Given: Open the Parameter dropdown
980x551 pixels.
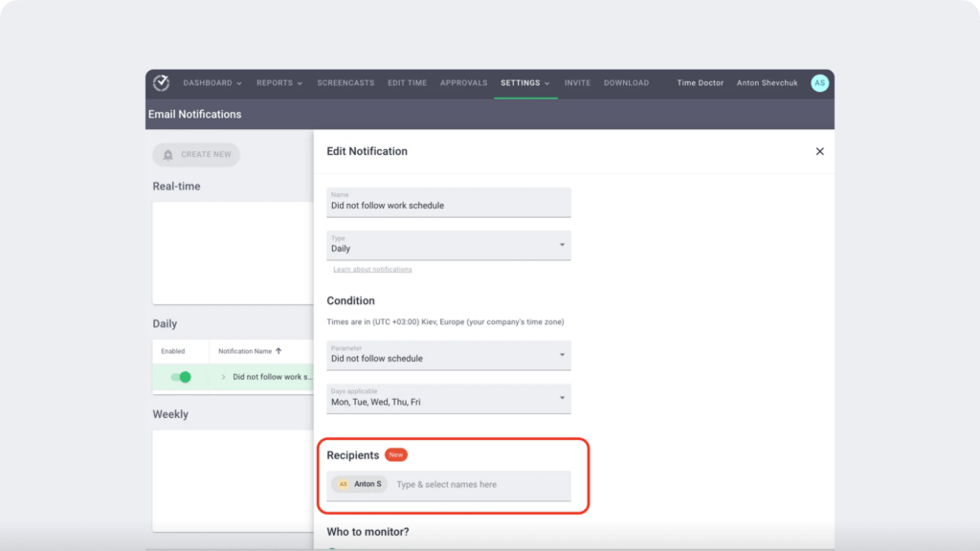Looking at the screenshot, I should coord(448,355).
